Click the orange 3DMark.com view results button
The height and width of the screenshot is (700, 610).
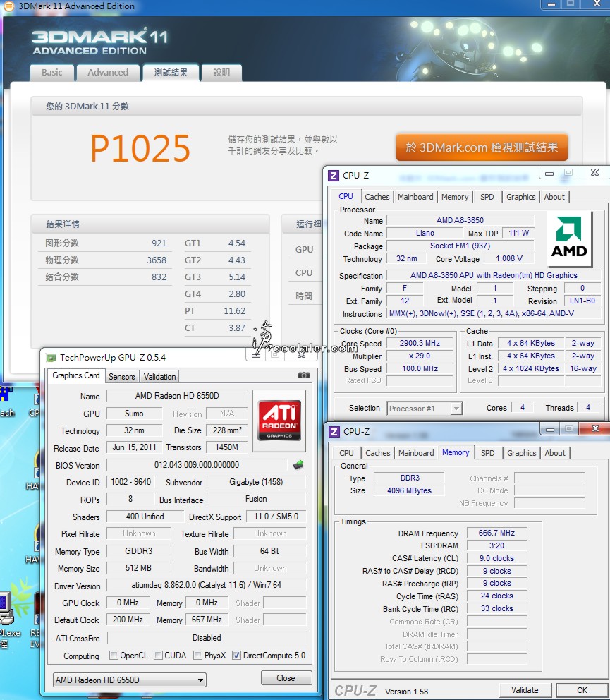482,147
